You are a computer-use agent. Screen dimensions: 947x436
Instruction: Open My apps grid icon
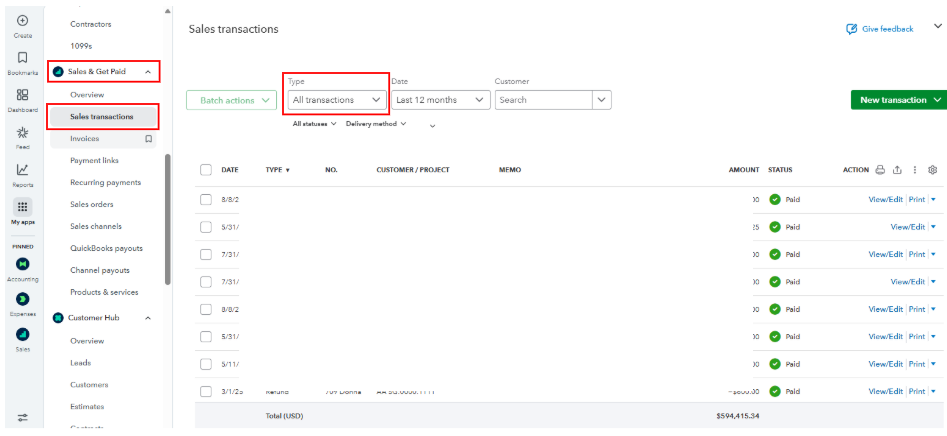(x=22, y=207)
